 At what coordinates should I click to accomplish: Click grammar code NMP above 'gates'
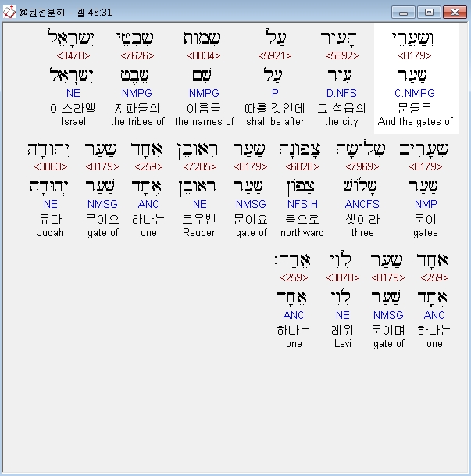tap(426, 204)
